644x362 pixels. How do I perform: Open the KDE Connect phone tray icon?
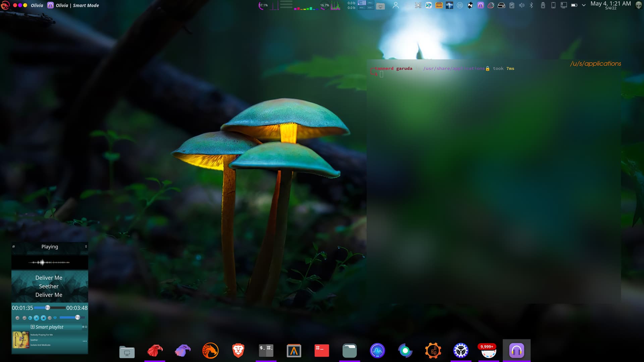pos(553,5)
